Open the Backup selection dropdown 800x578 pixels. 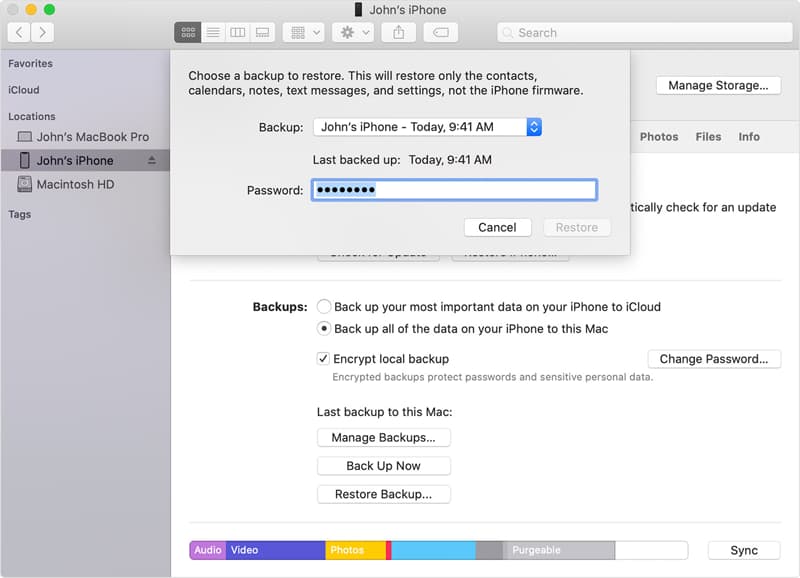point(531,127)
